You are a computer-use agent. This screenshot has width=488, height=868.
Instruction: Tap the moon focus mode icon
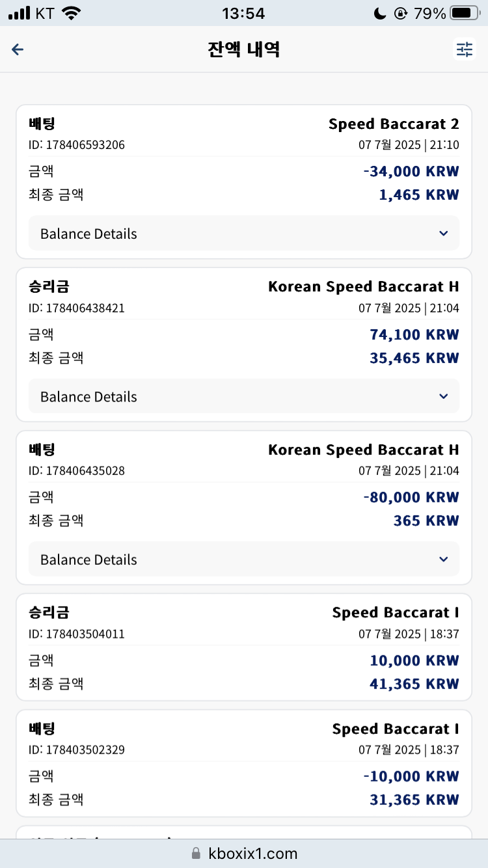[x=381, y=13]
